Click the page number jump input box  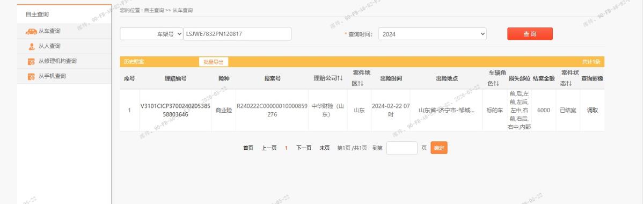(x=401, y=148)
